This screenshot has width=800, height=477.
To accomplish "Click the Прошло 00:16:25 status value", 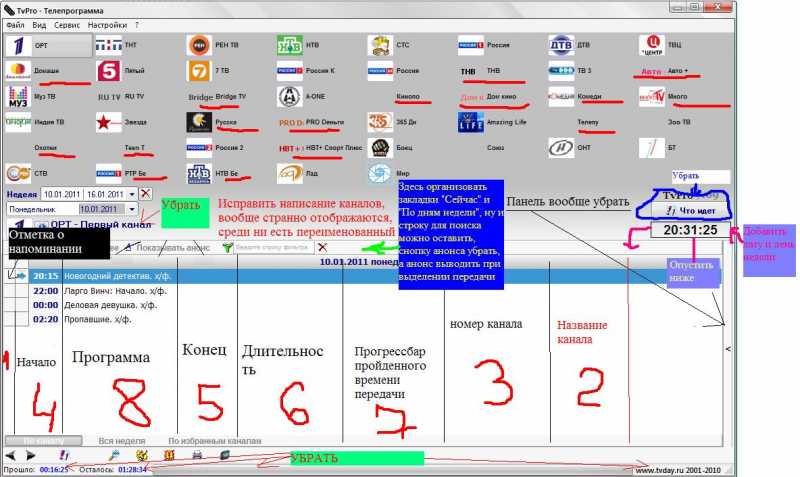I will point(54,469).
